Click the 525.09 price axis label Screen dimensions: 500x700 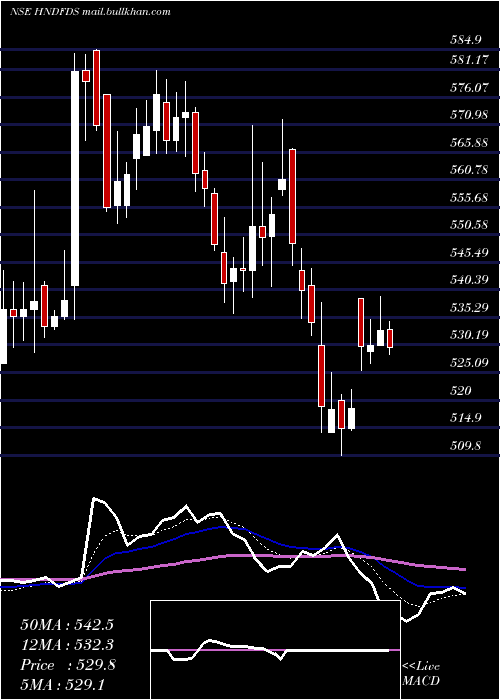click(x=469, y=362)
